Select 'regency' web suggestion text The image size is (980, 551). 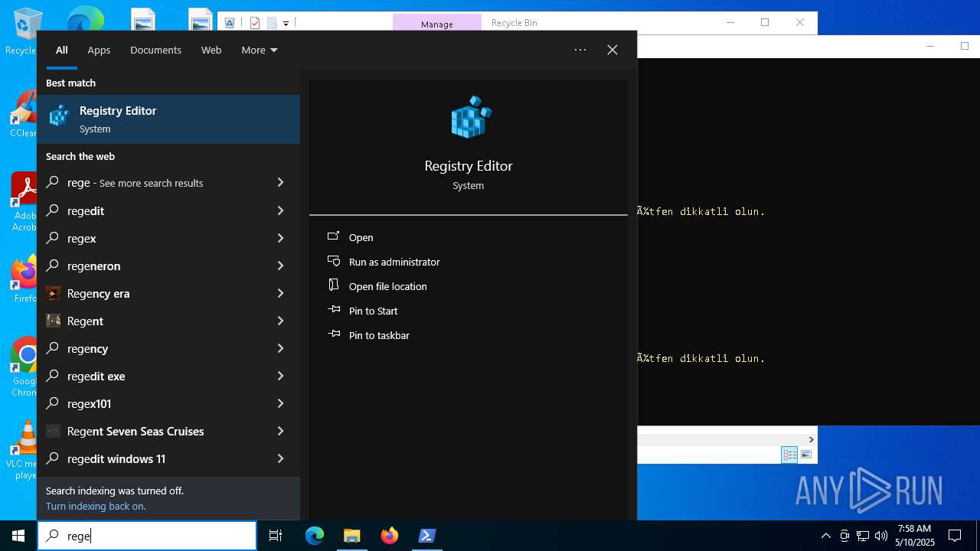click(87, 348)
